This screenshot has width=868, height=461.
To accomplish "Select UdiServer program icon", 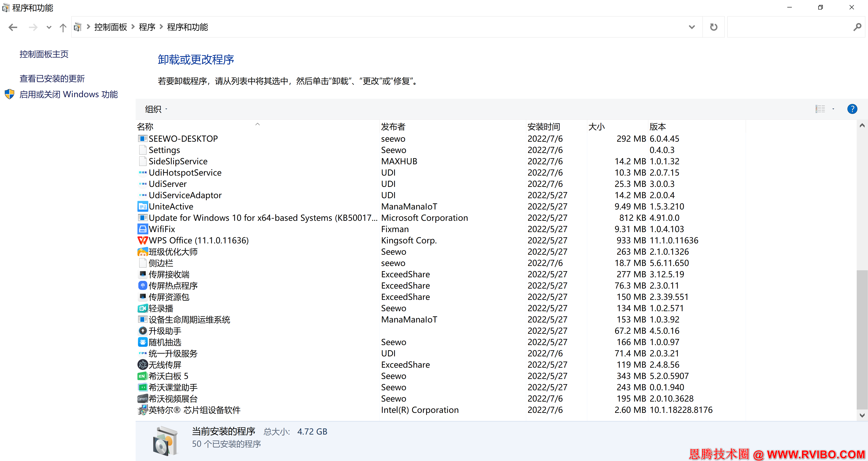I will pos(143,184).
